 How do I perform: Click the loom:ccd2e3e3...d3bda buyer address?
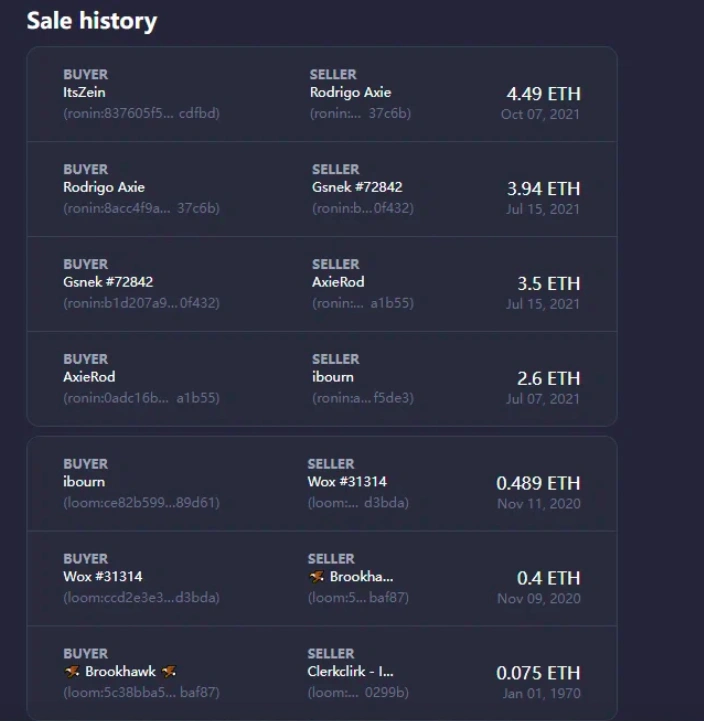141,597
